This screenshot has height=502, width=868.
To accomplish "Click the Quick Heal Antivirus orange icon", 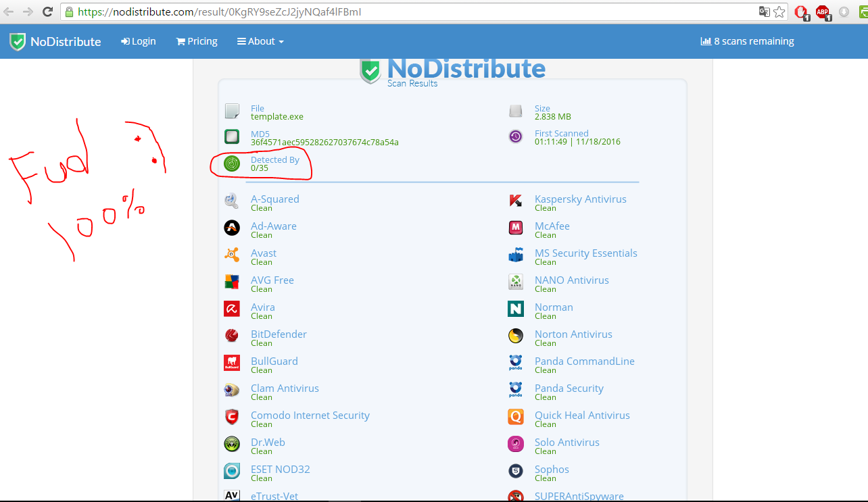I will [516, 417].
